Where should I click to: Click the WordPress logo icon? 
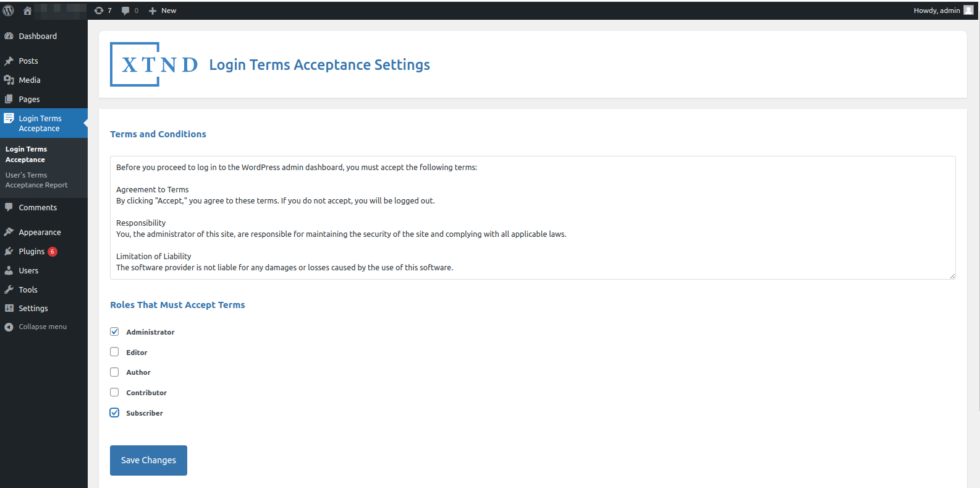pyautogui.click(x=9, y=11)
